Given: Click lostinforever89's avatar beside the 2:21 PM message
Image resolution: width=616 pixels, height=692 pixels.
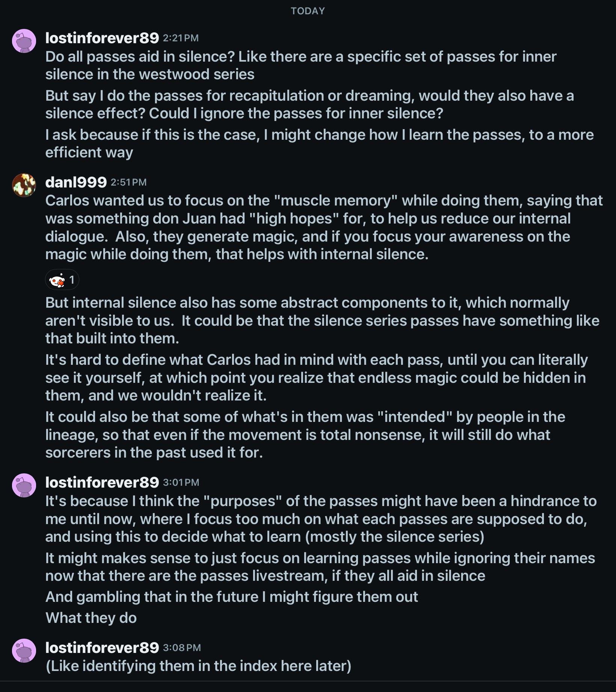Looking at the screenshot, I should click(24, 41).
